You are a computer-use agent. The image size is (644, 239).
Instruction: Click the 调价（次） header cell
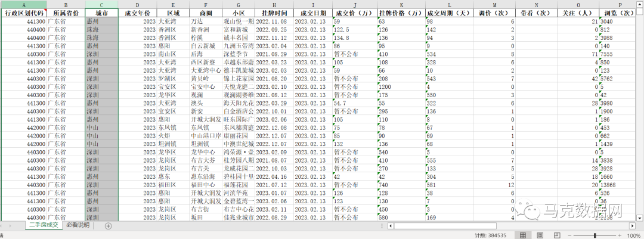(494, 13)
